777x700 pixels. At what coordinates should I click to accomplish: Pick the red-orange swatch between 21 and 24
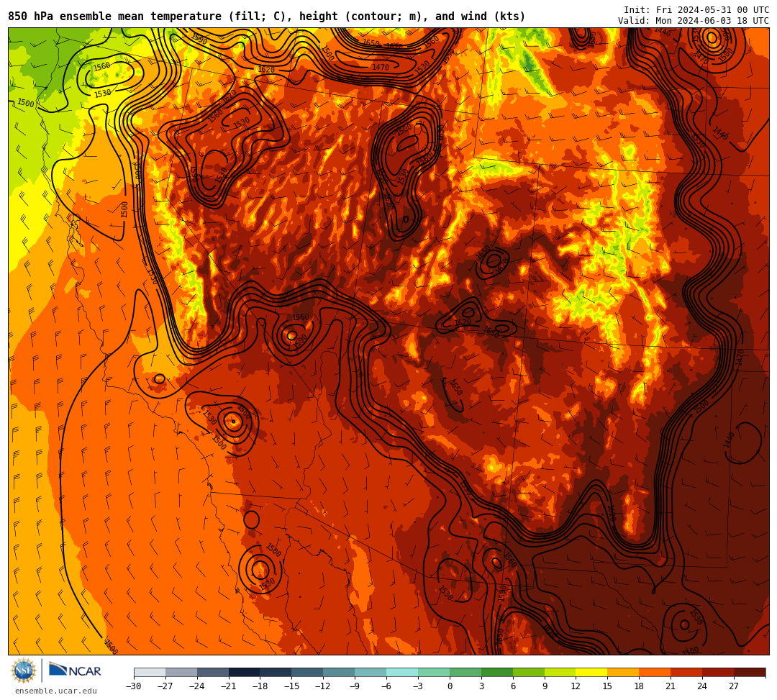point(687,672)
